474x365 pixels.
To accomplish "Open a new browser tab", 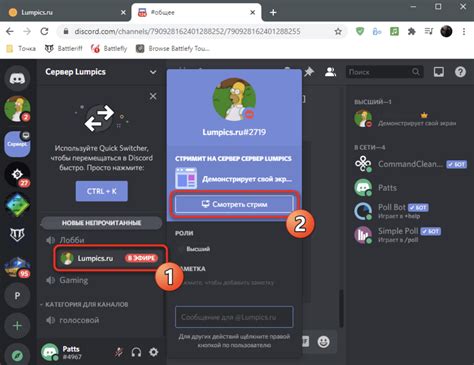I will pyautogui.click(x=273, y=12).
